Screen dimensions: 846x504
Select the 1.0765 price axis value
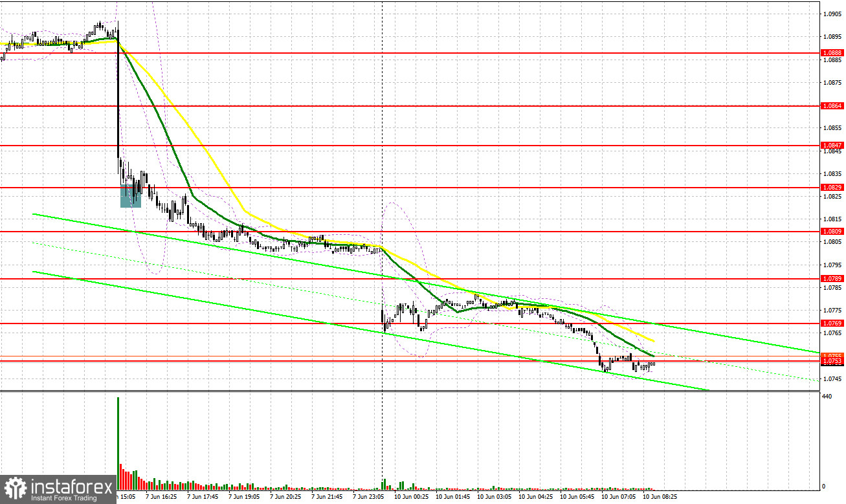pyautogui.click(x=832, y=333)
